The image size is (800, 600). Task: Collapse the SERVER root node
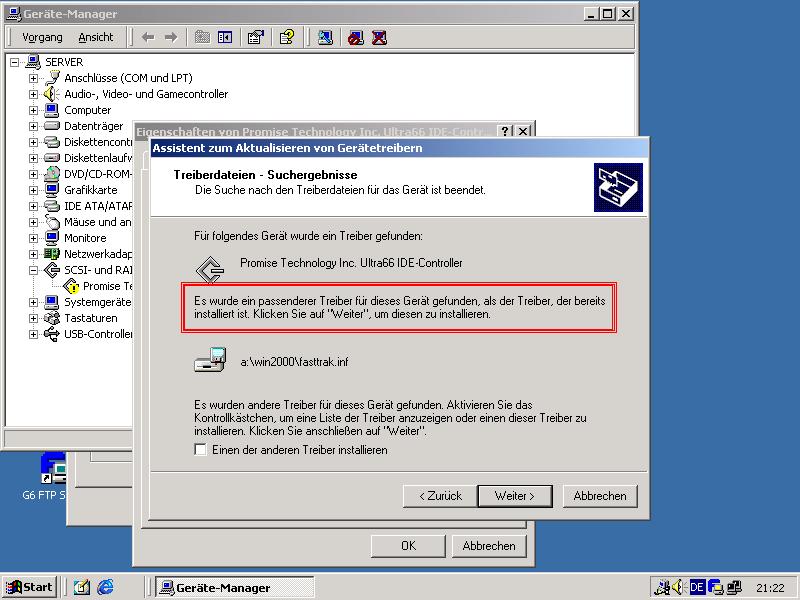(x=15, y=62)
